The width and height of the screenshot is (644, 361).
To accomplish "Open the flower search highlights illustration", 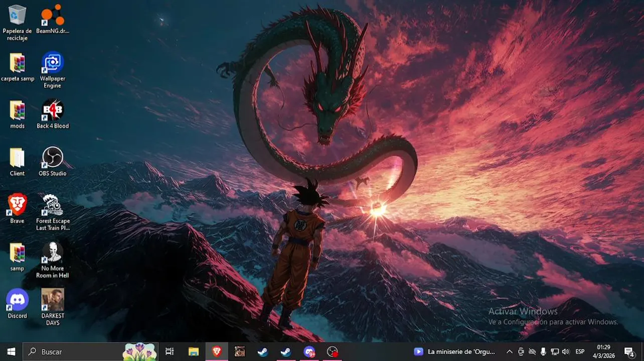I will point(139,351).
